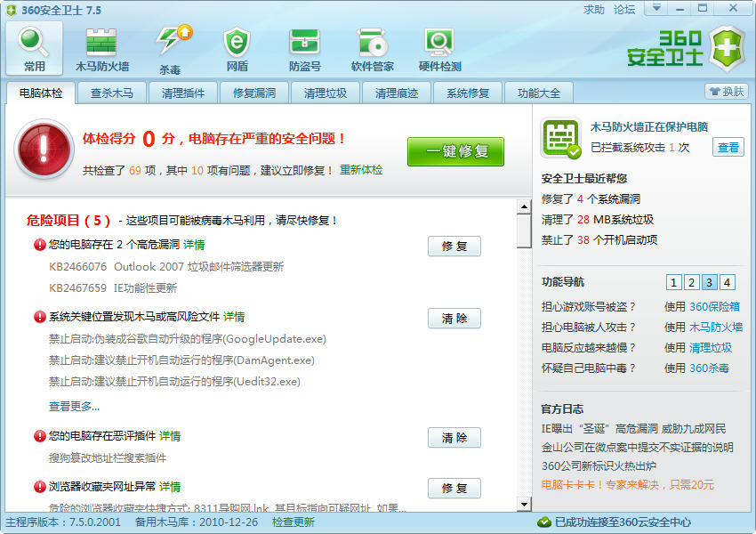Click the big red warning score icon
Image resolution: width=756 pixels, height=534 pixels.
tap(44, 149)
